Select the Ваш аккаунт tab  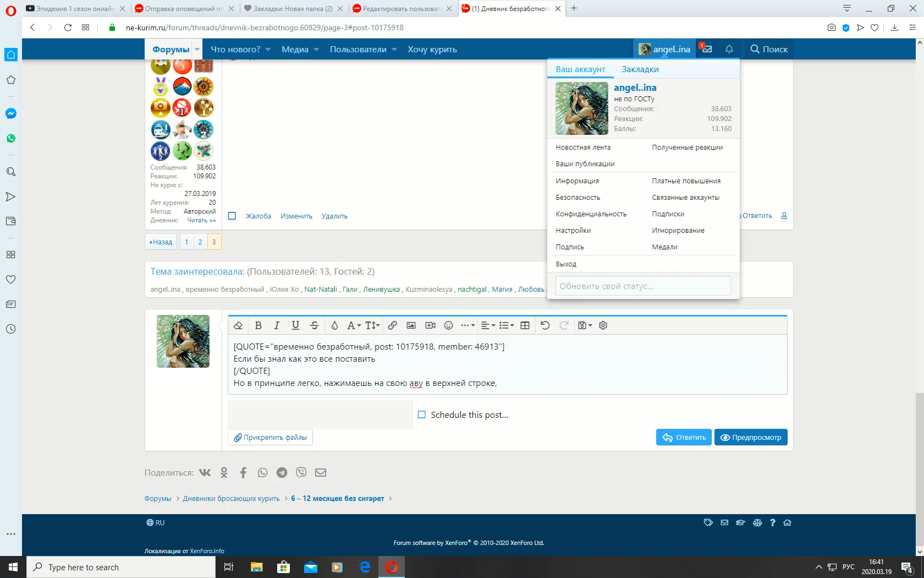(x=580, y=69)
